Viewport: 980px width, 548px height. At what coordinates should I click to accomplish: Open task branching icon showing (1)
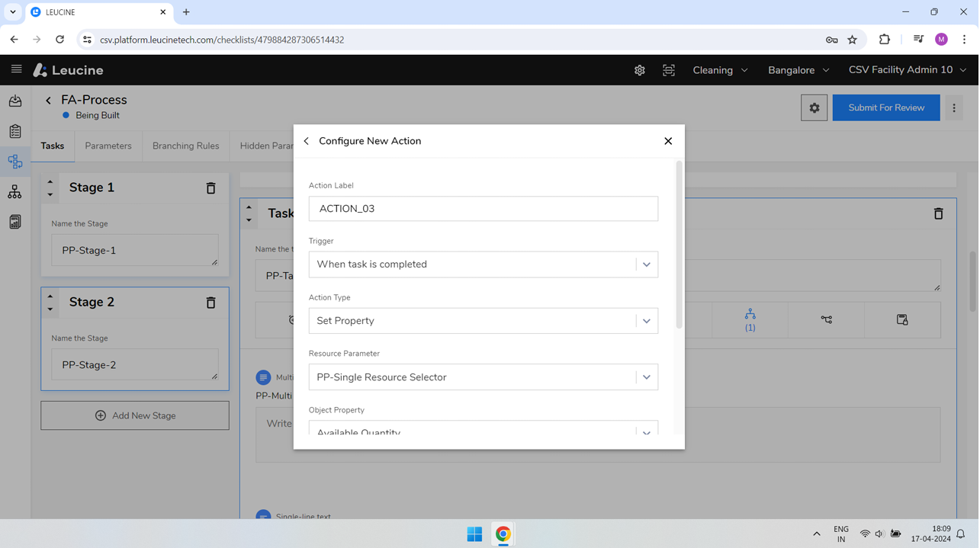pyautogui.click(x=750, y=320)
